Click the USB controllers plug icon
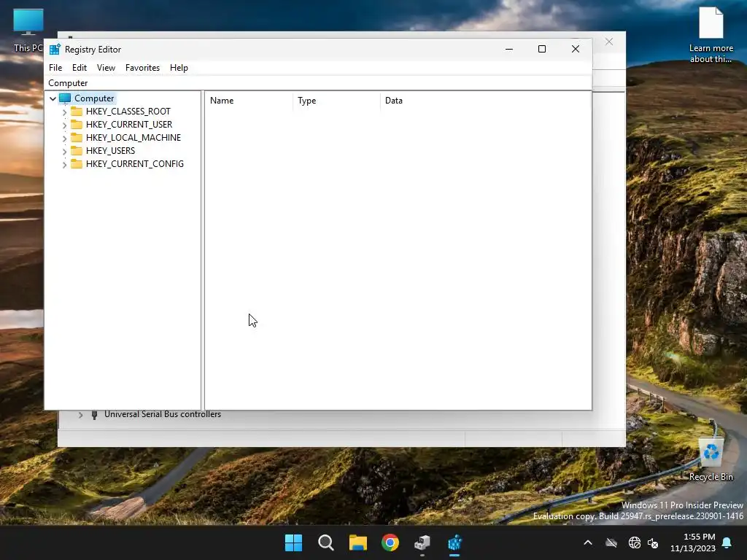The image size is (747, 560). [94, 415]
